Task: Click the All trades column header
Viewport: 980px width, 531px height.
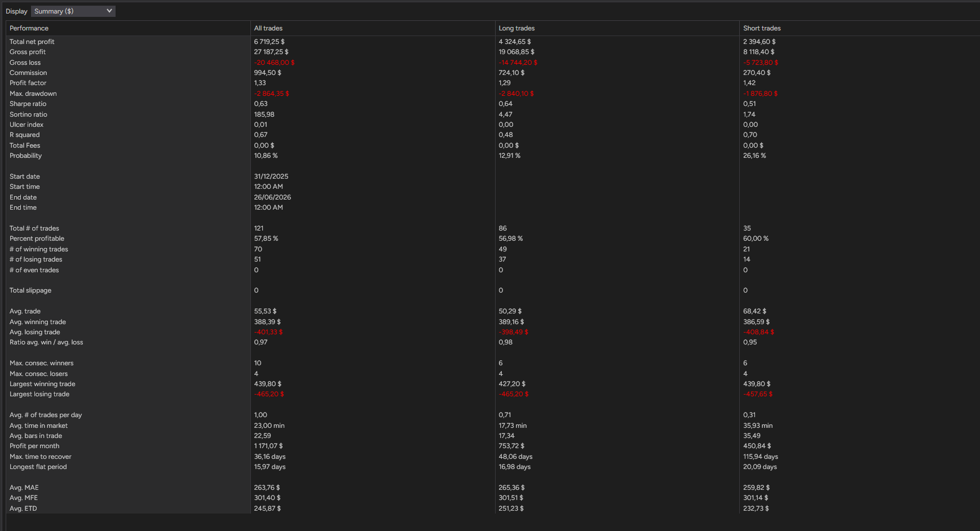Action: pyautogui.click(x=373, y=28)
